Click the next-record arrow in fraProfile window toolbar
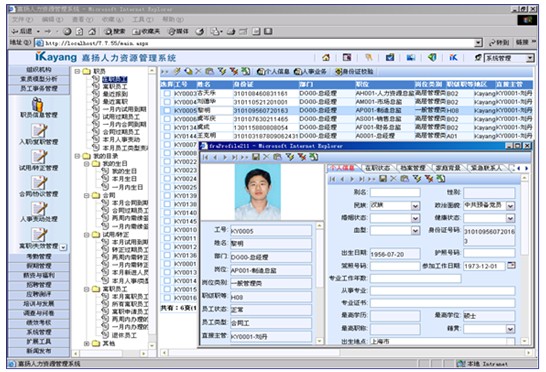Screen dimensions: 546x372 click(x=225, y=157)
